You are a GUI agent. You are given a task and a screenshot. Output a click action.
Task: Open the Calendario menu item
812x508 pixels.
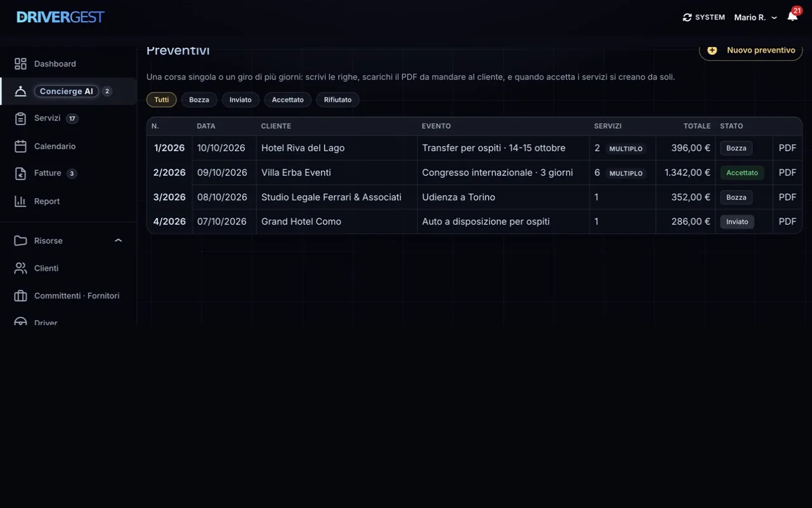(69, 146)
